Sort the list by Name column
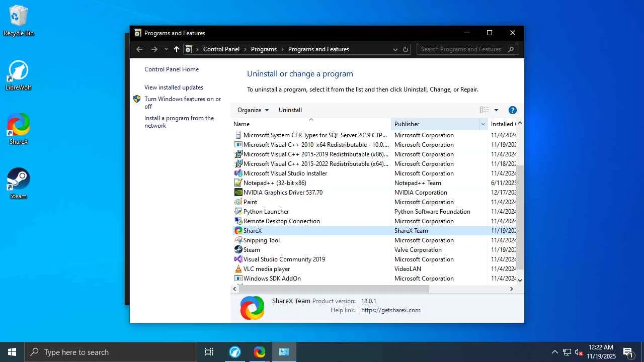 coord(310,124)
